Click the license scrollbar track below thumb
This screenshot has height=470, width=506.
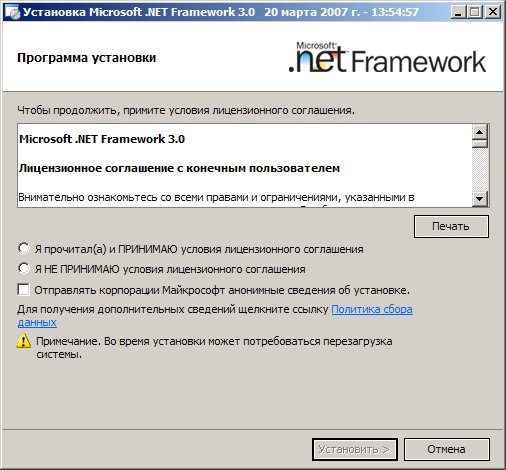(x=480, y=169)
